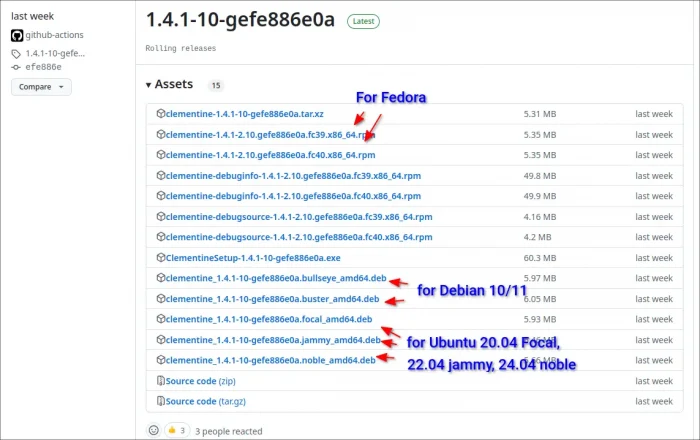The width and height of the screenshot is (700, 440).
Task: Download the noble_amd64.deb package
Action: [x=271, y=361]
